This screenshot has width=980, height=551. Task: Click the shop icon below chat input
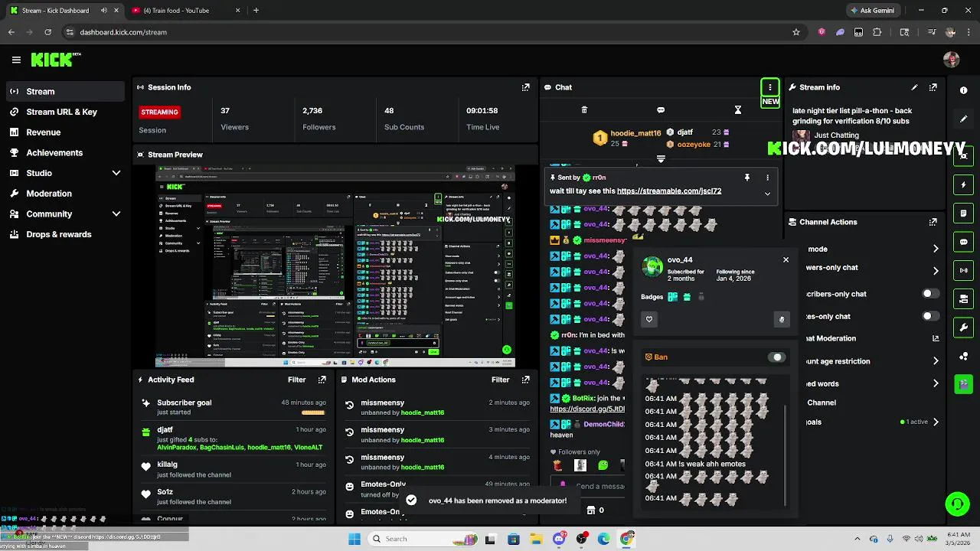click(x=590, y=510)
